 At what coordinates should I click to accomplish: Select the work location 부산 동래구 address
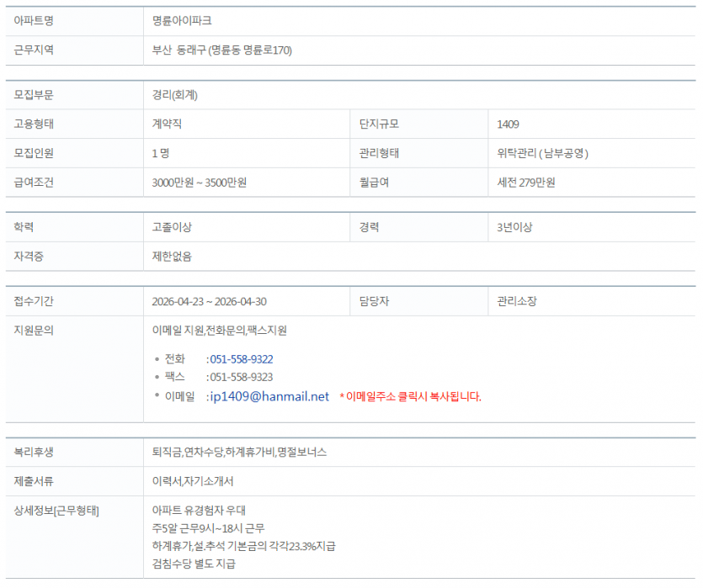[x=222, y=50]
